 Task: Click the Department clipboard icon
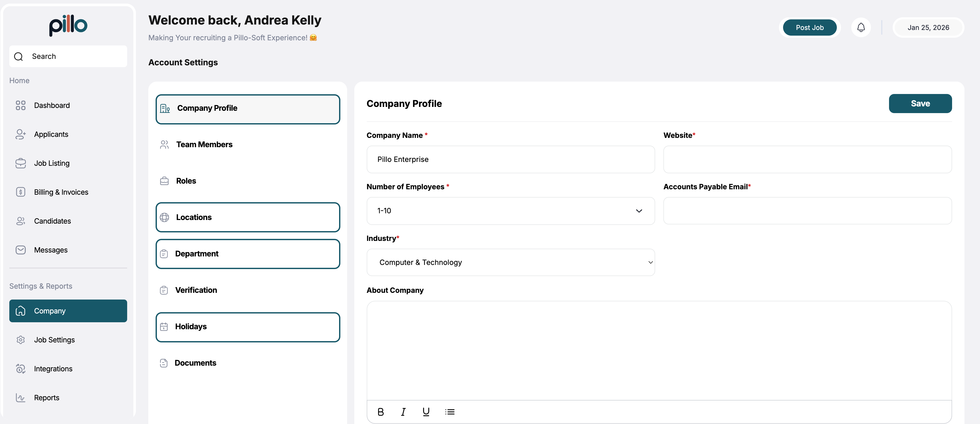(164, 254)
